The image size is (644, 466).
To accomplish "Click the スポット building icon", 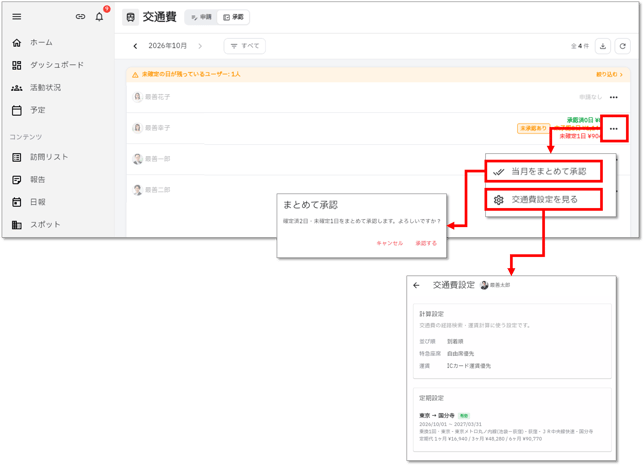I will 16,225.
